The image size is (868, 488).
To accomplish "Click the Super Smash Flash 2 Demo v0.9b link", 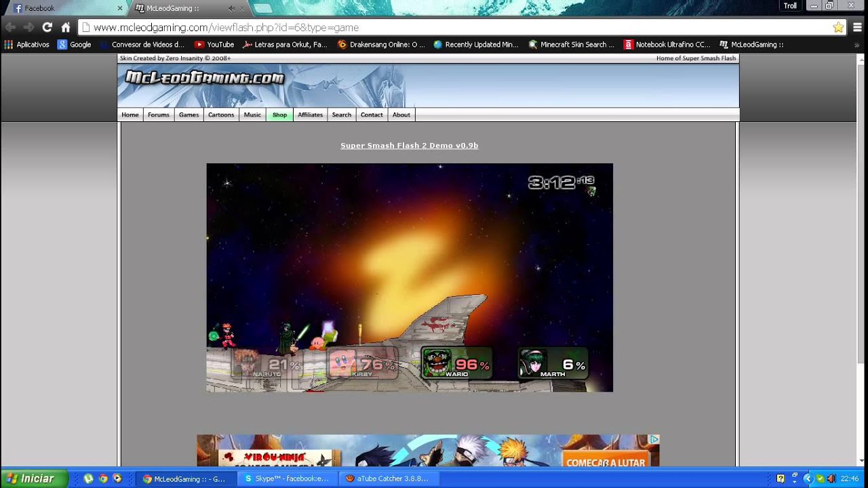I will 410,146.
